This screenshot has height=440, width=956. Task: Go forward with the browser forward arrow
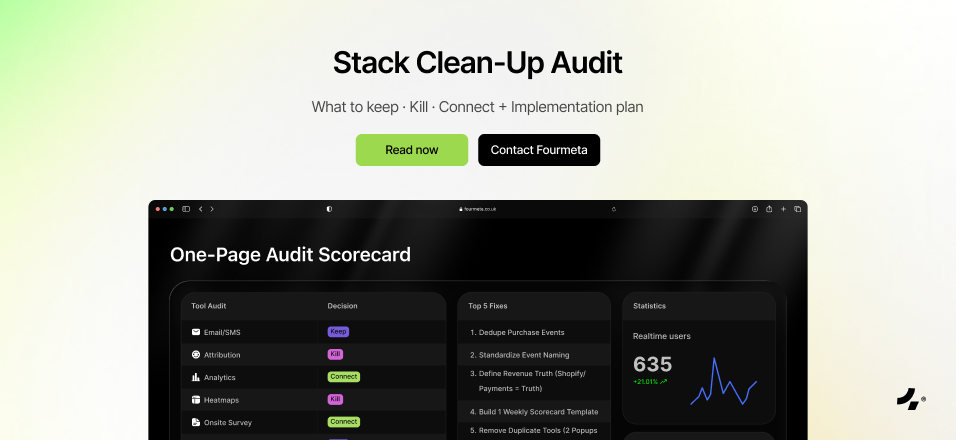coord(212,209)
